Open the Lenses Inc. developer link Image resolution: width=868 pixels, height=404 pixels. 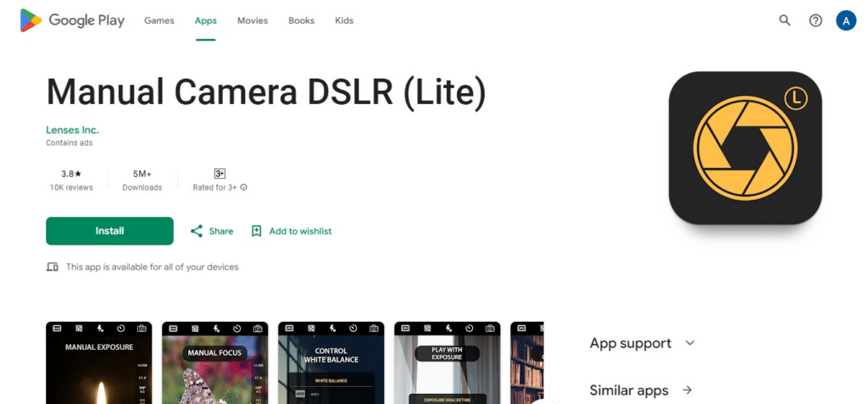pos(72,130)
